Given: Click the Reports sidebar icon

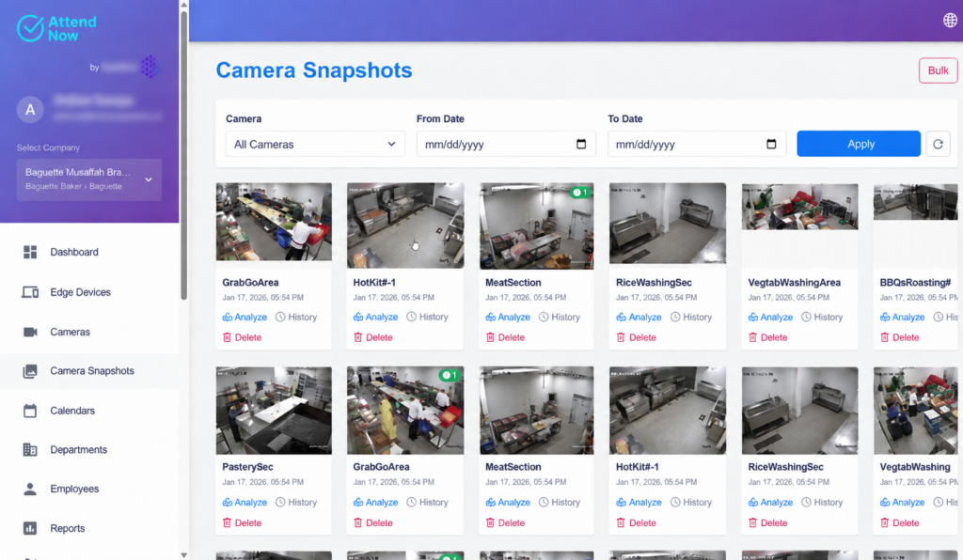Looking at the screenshot, I should point(30,528).
